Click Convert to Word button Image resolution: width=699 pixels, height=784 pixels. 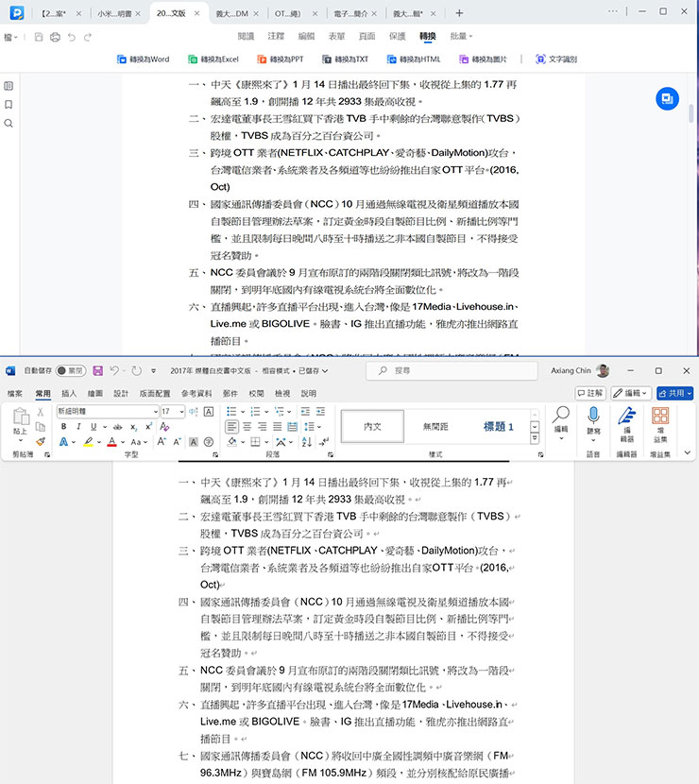(143, 59)
